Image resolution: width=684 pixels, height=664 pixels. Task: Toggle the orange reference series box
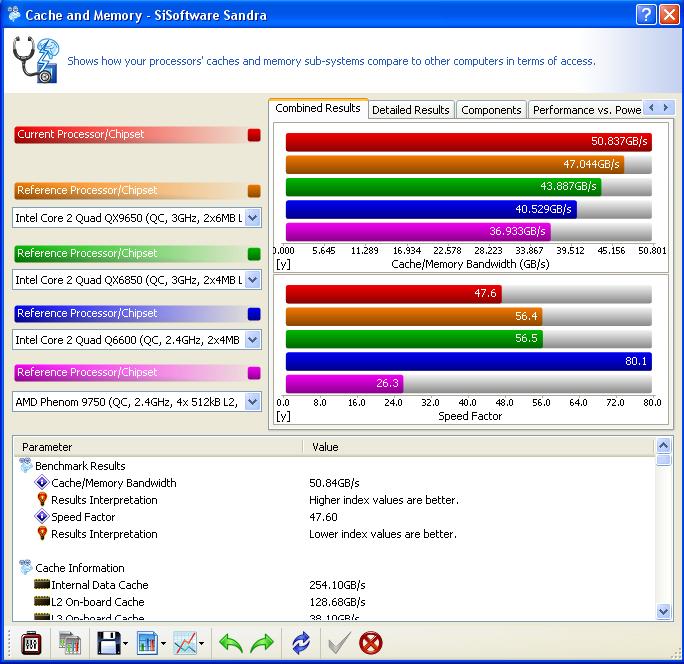[x=254, y=191]
